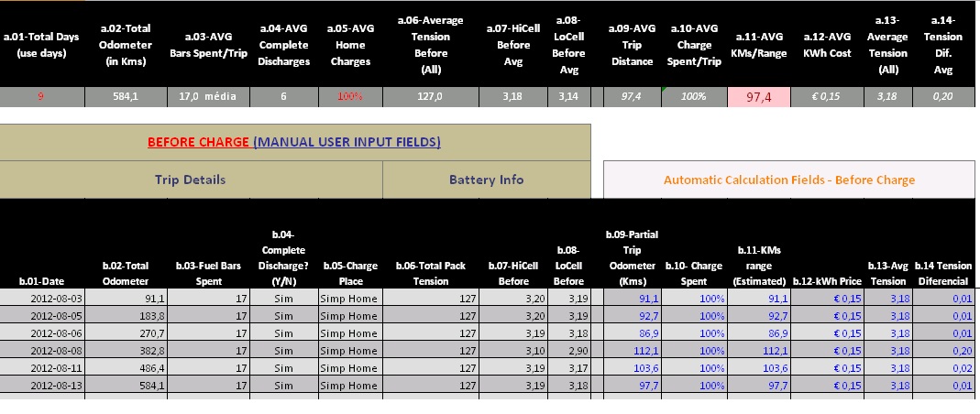Select the b.12-kWh Price column header
Screen dimensions: 980x414
tap(827, 281)
